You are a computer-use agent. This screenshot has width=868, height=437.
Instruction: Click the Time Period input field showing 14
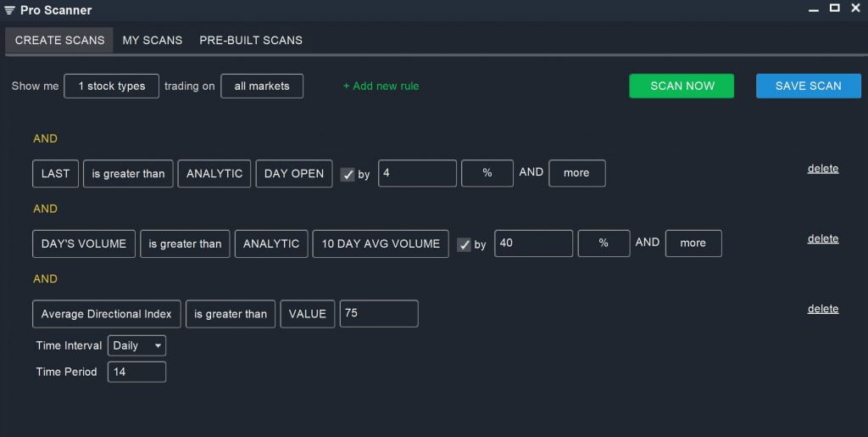tap(136, 372)
